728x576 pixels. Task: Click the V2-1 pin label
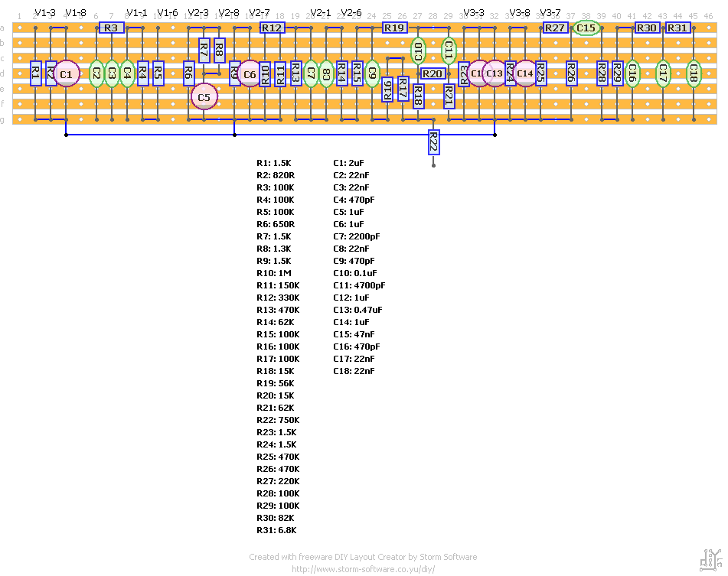click(x=320, y=13)
